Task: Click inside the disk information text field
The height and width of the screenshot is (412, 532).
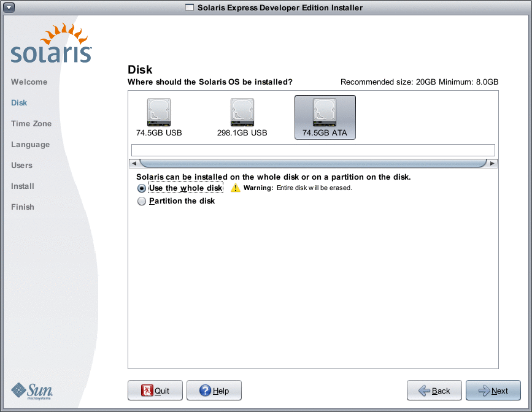Action: (313, 150)
